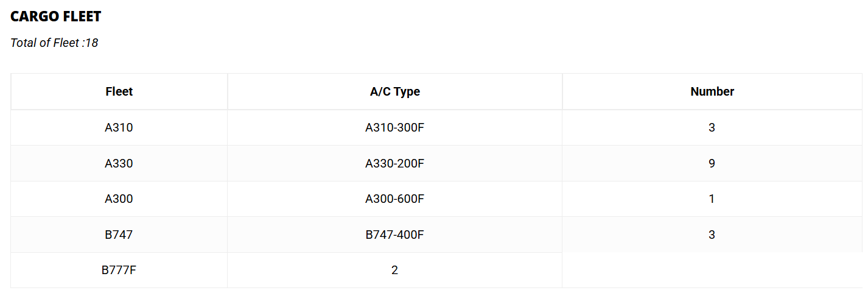Click the Fleet column header
The width and height of the screenshot is (868, 293).
[119, 91]
